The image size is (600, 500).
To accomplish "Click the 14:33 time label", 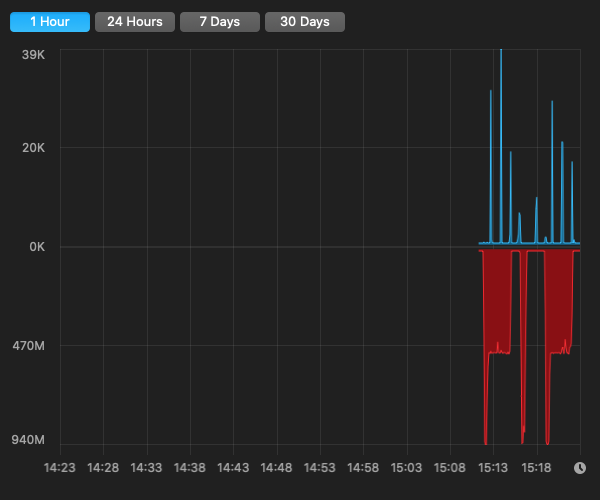I will coord(146,467).
